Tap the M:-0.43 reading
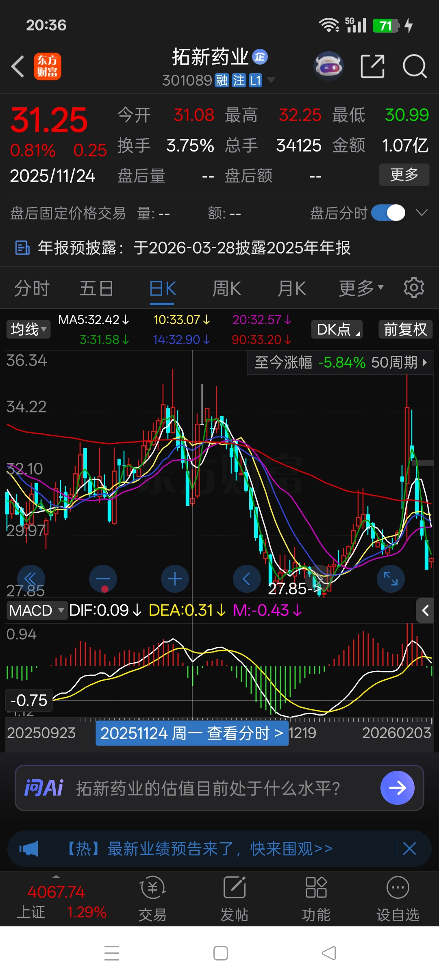The height and width of the screenshot is (980, 439). [x=267, y=610]
